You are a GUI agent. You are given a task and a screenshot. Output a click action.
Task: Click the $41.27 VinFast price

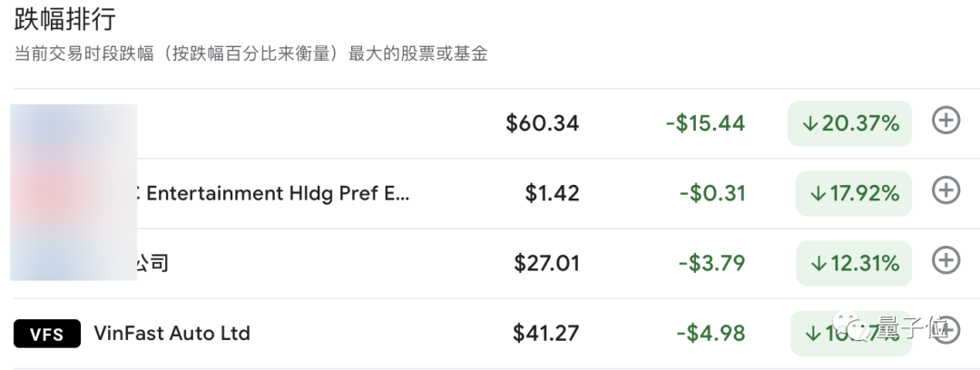click(x=546, y=333)
